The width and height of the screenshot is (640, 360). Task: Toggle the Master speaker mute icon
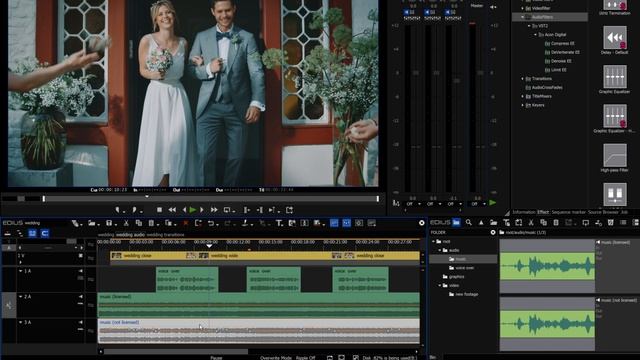click(x=493, y=7)
